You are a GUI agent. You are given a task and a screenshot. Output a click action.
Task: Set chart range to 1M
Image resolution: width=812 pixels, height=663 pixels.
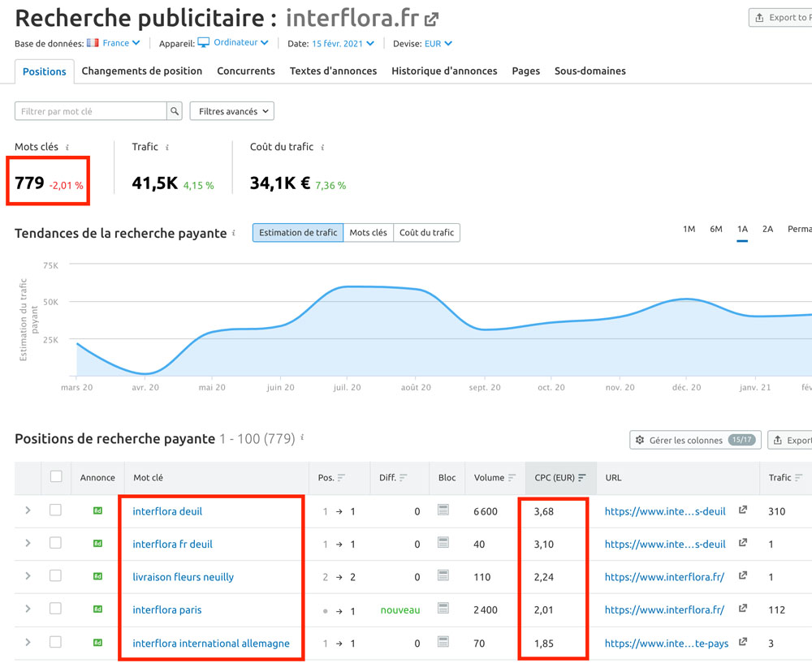(689, 229)
